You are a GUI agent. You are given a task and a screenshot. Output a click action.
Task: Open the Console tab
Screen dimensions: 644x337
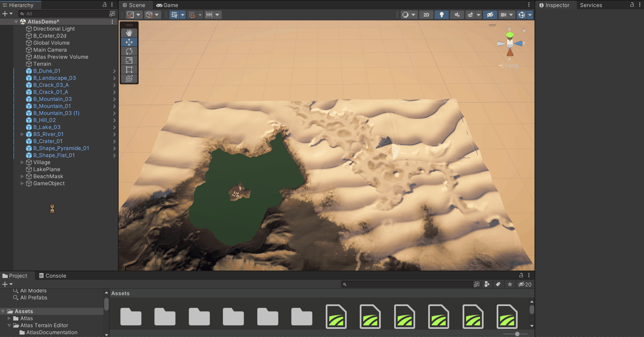tap(52, 276)
